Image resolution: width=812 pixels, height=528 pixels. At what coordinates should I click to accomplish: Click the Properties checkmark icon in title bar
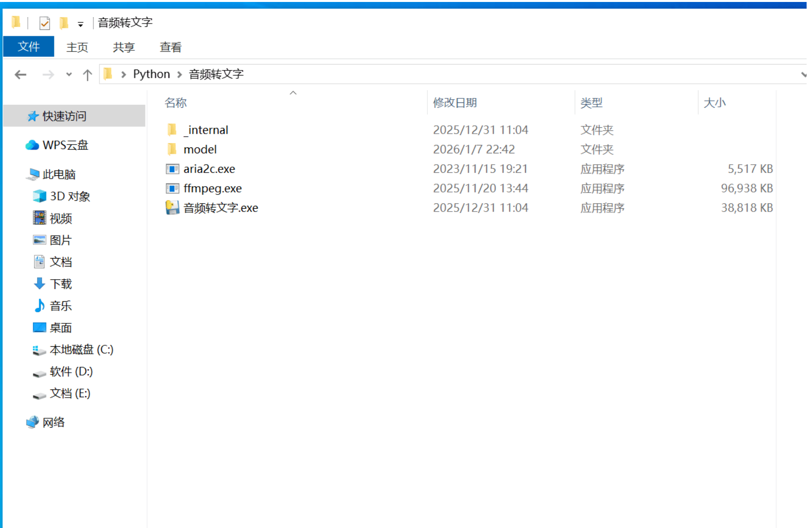coord(45,23)
